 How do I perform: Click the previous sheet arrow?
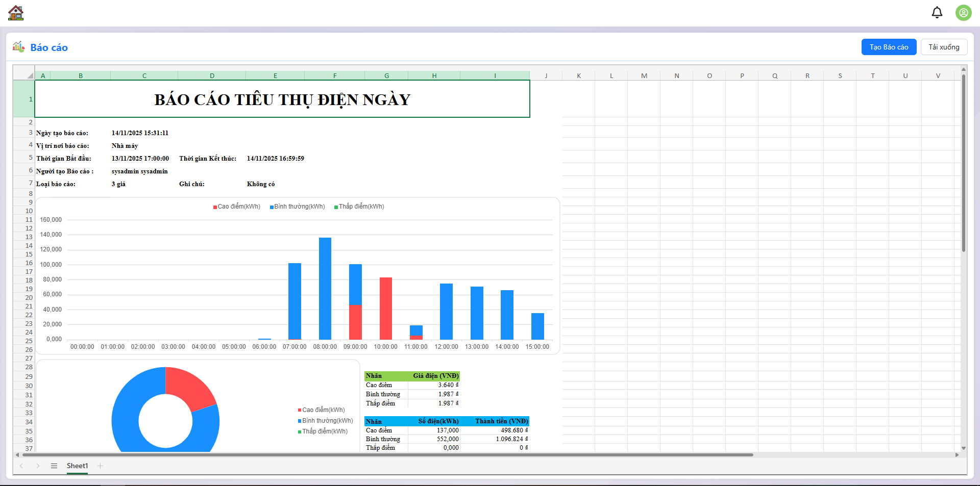point(21,466)
